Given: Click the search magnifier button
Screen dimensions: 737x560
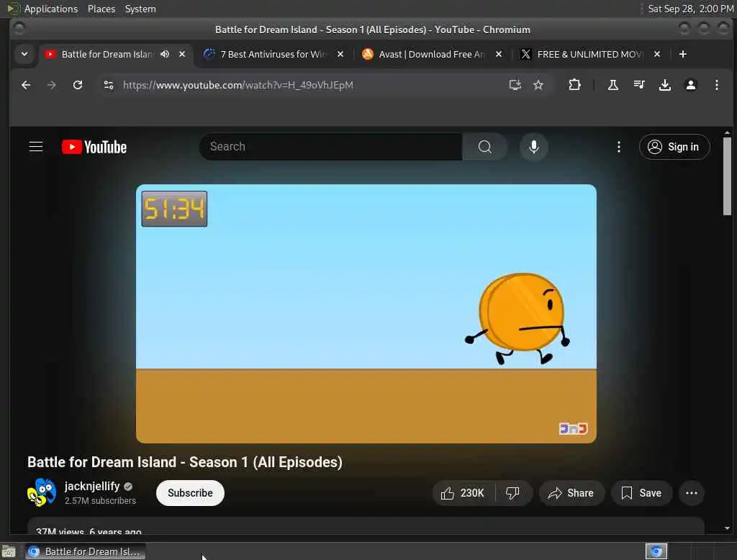Looking at the screenshot, I should tap(484, 147).
